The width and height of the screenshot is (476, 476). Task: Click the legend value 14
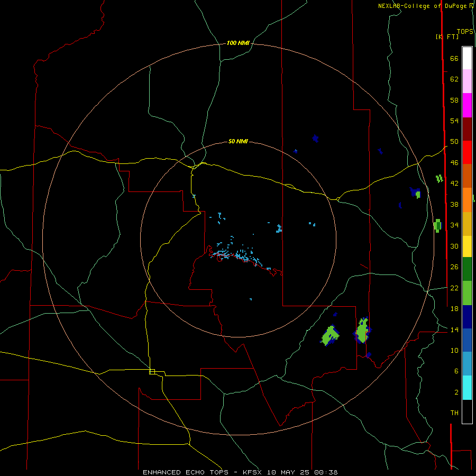pyautogui.click(x=454, y=329)
